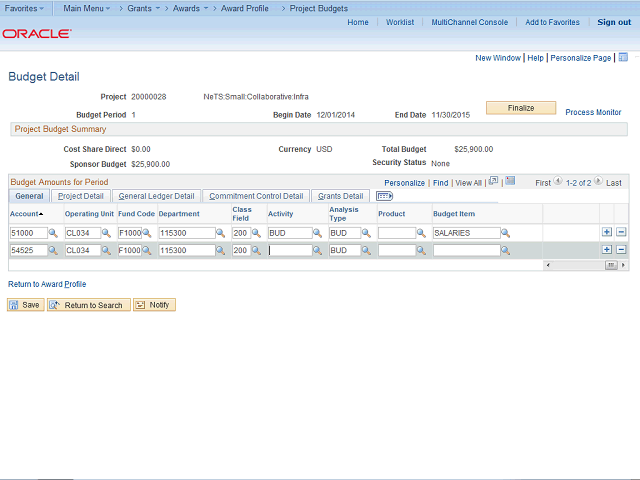Viewport: 640px width, 480px height.
Task: Expand the Main Menu dropdown
Action: click(x=87, y=8)
